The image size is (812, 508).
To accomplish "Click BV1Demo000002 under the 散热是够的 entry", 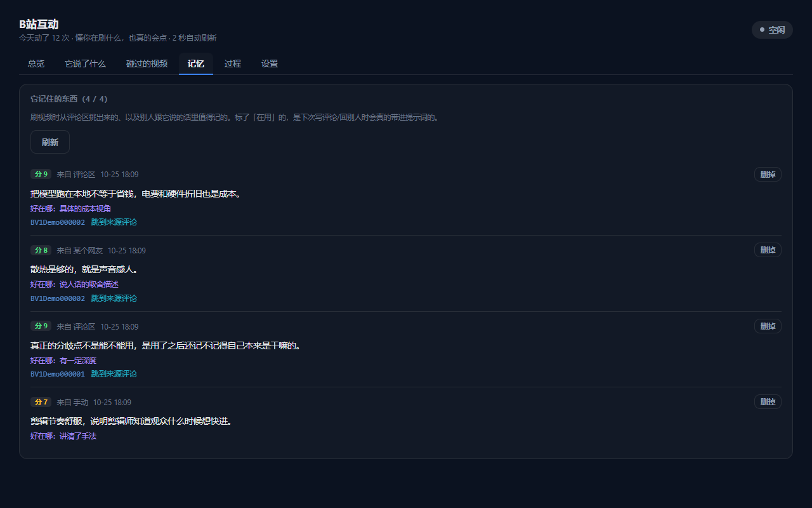I will point(58,298).
